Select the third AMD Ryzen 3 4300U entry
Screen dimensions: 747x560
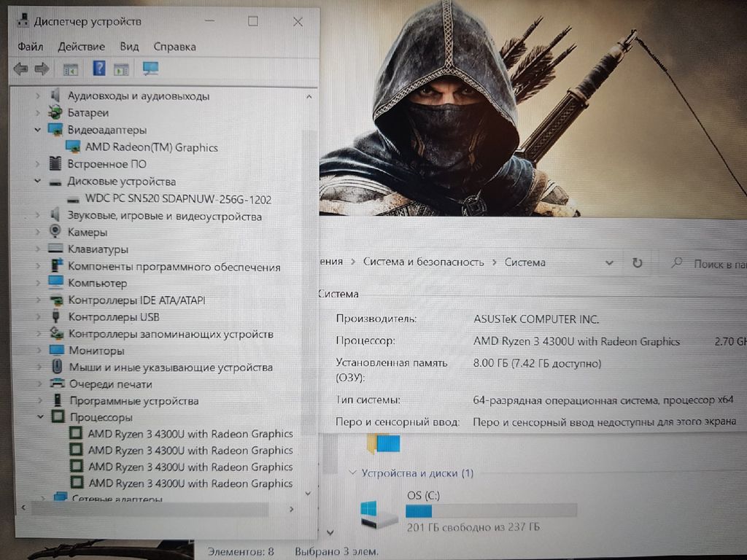(190, 467)
